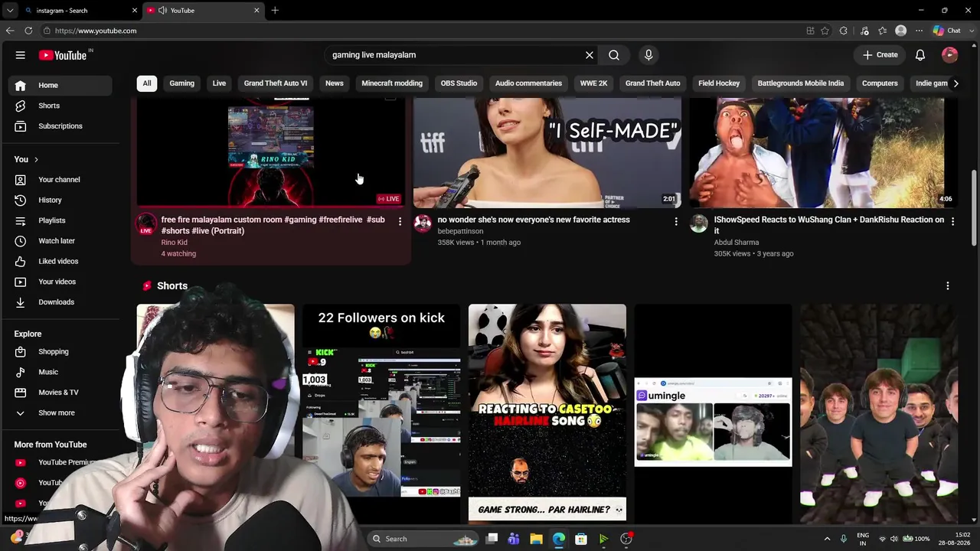Open a new browser tab

[x=275, y=11]
